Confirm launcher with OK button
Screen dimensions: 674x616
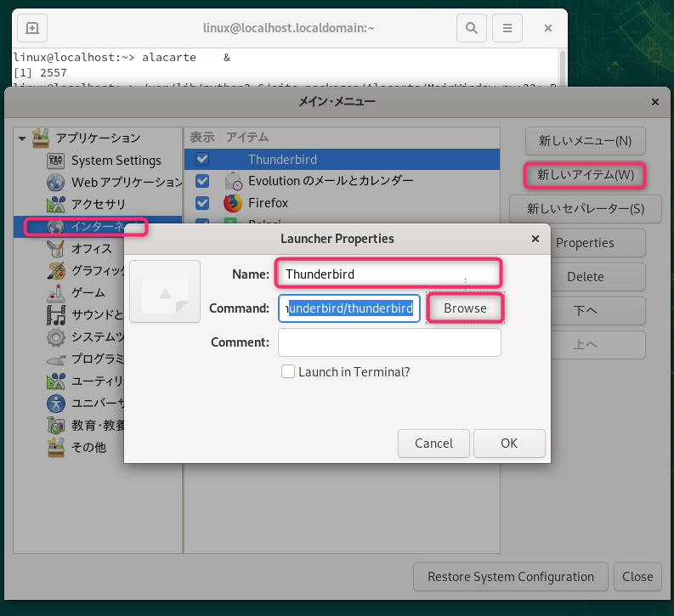point(509,444)
